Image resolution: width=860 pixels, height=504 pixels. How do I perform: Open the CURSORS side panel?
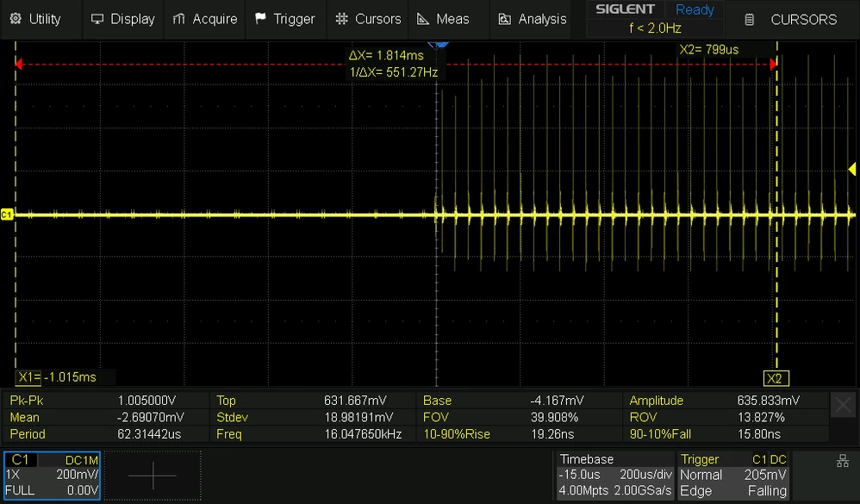coord(791,20)
